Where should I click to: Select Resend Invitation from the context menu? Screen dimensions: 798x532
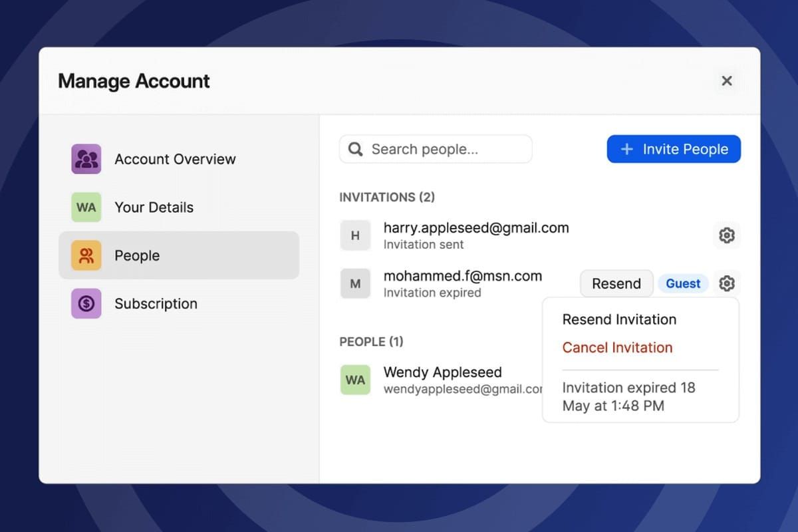[x=619, y=319]
